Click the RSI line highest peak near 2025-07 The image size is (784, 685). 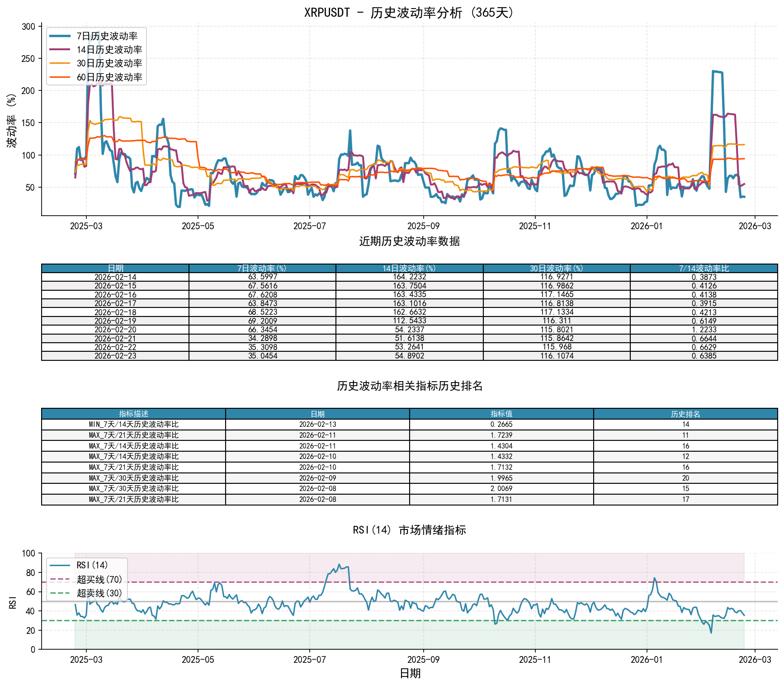click(340, 564)
